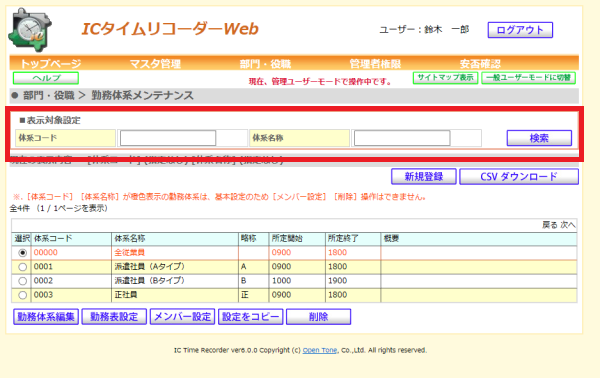Click the 検索 button
The width and height of the screenshot is (600, 378).
click(x=539, y=138)
